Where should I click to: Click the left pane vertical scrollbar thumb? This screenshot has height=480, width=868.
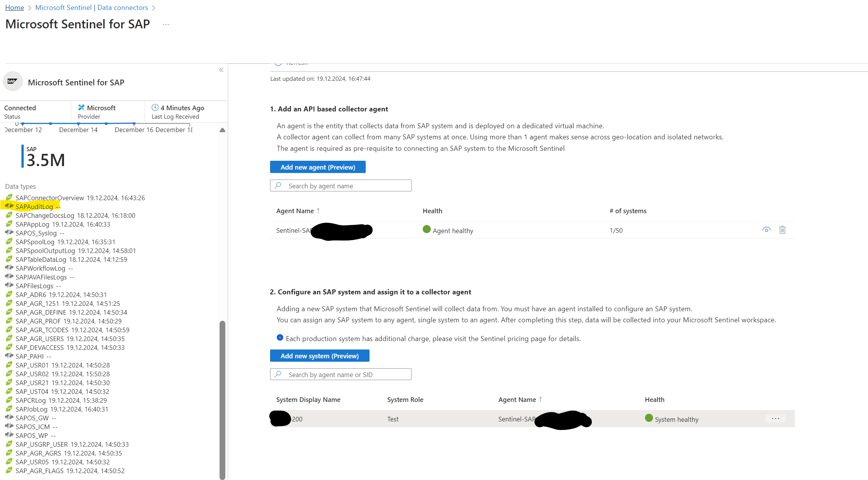point(222,400)
